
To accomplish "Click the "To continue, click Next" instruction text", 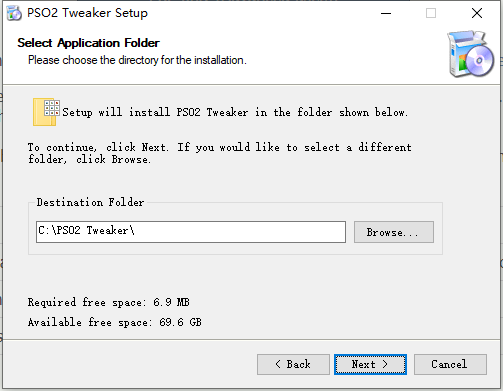I will [x=220, y=153].
